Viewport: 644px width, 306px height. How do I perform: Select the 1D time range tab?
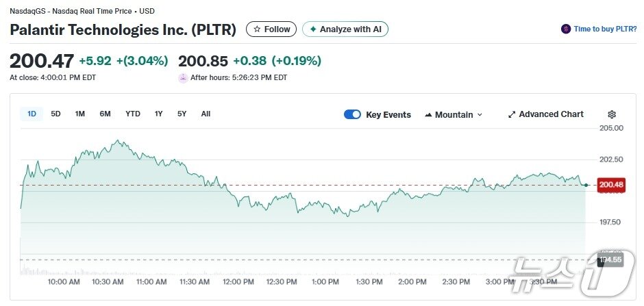[x=32, y=114]
